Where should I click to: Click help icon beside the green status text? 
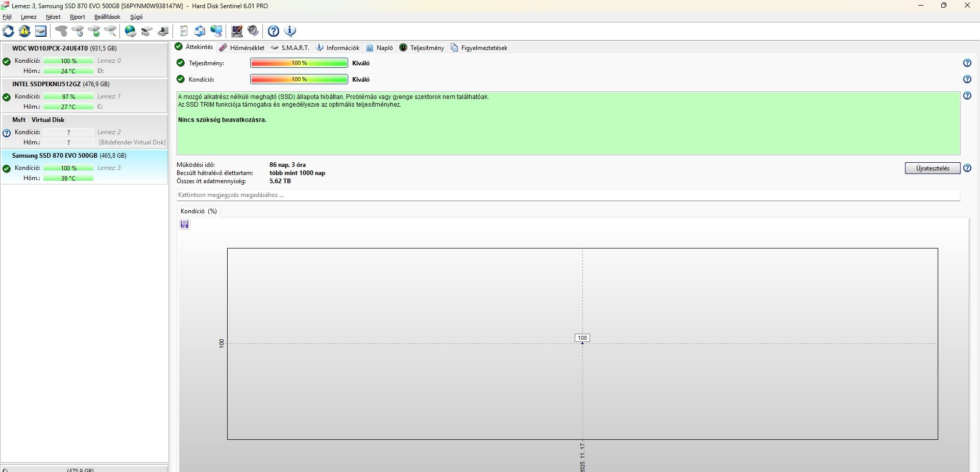click(967, 95)
